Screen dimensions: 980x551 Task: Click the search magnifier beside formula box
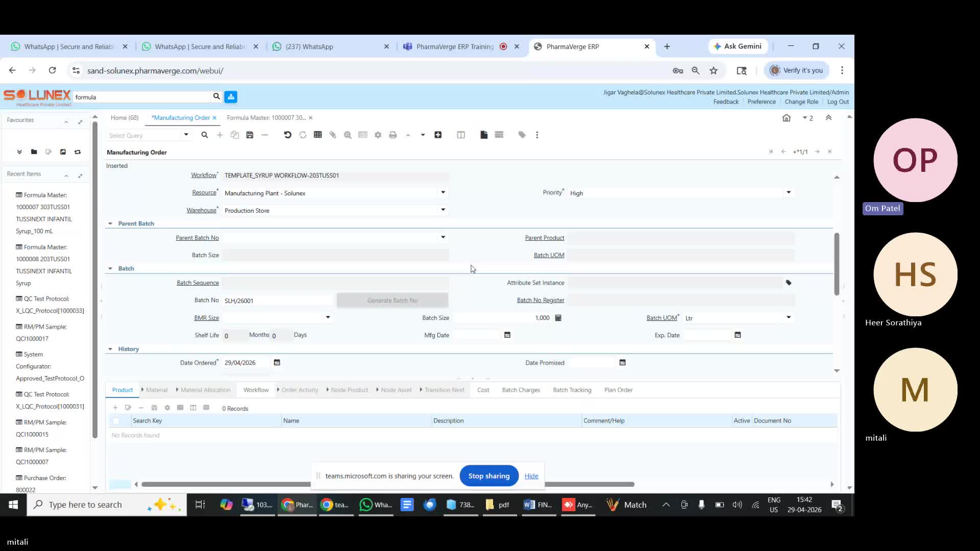216,96
